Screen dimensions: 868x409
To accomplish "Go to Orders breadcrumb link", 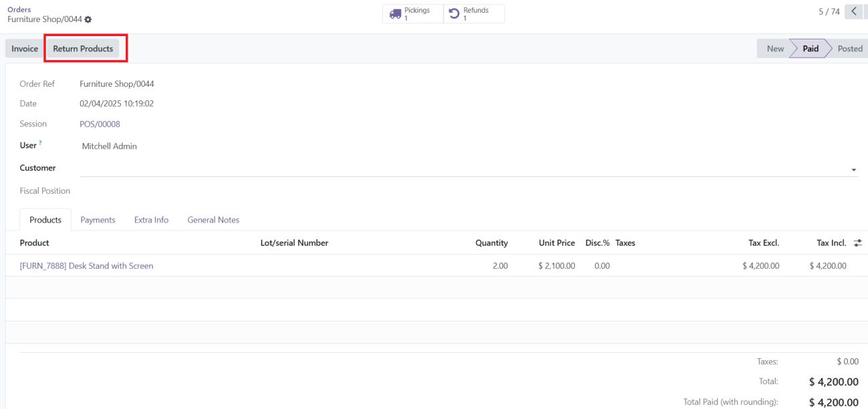I will coord(19,9).
